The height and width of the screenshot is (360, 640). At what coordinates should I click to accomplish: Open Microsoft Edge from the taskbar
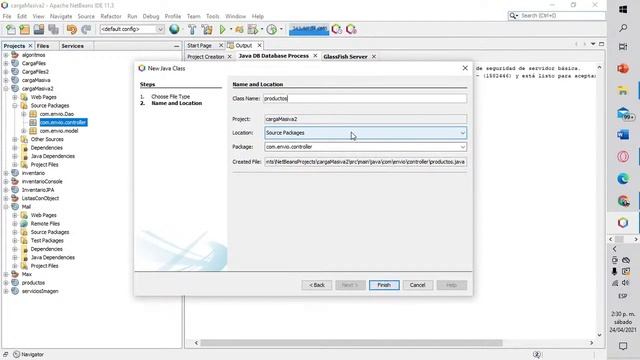(623, 179)
